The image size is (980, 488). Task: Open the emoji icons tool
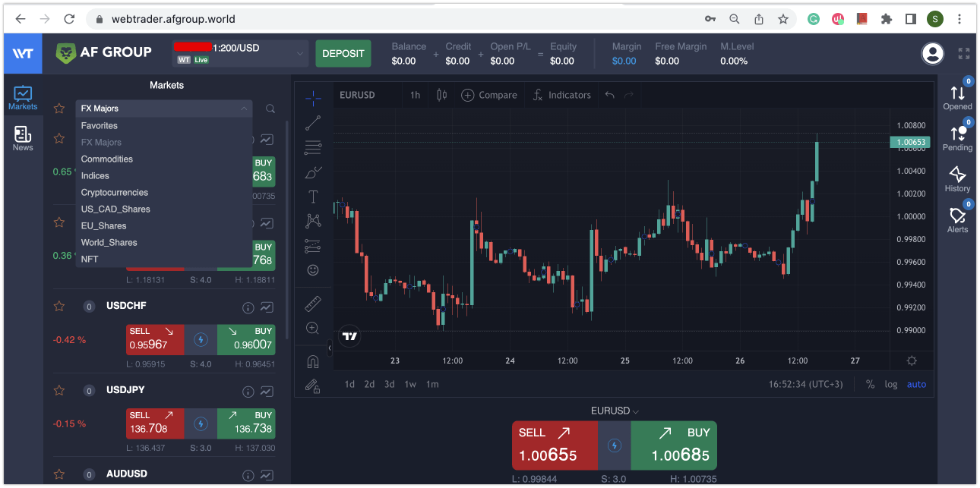click(x=313, y=270)
